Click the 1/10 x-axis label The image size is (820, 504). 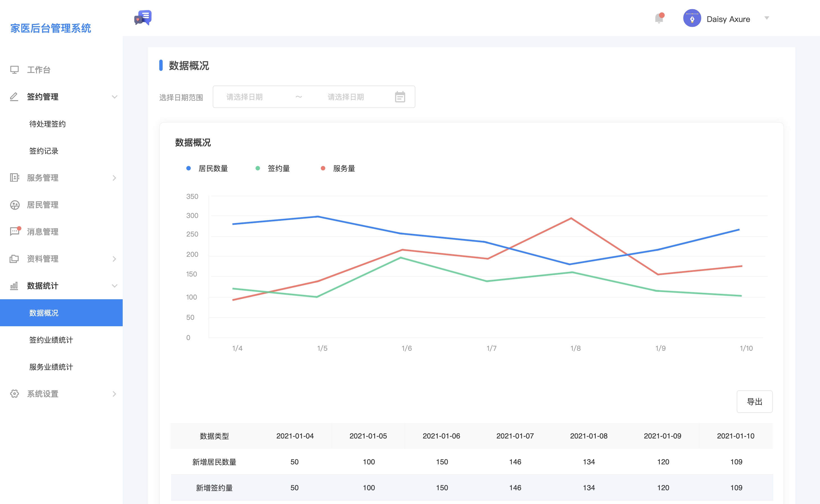coord(746,348)
